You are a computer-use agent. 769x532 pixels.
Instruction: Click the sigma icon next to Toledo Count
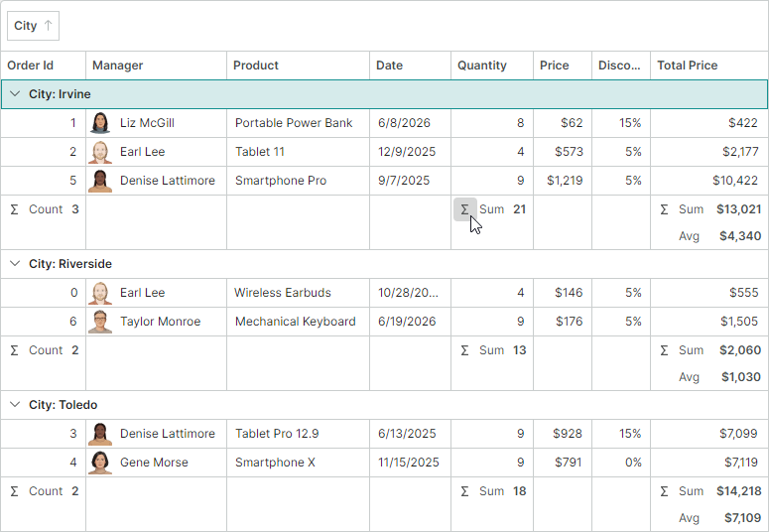15,491
